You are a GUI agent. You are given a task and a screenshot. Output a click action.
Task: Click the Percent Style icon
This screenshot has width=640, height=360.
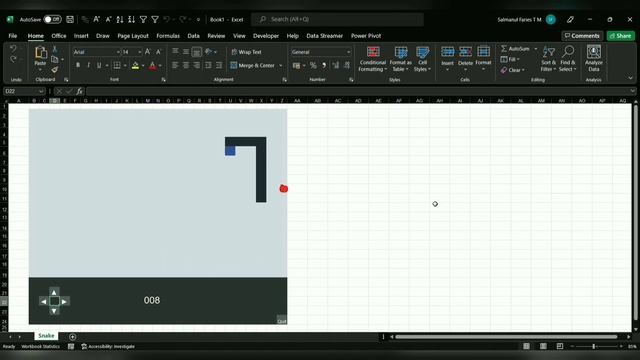[x=313, y=65]
